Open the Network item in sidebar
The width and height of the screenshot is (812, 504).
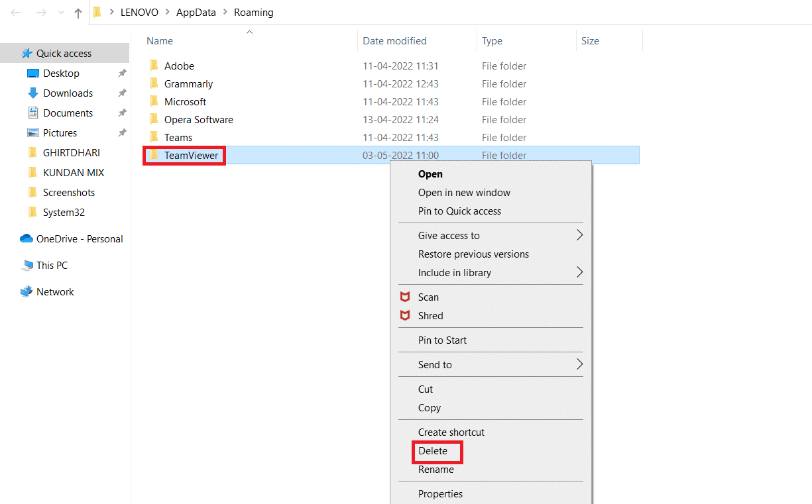54,291
